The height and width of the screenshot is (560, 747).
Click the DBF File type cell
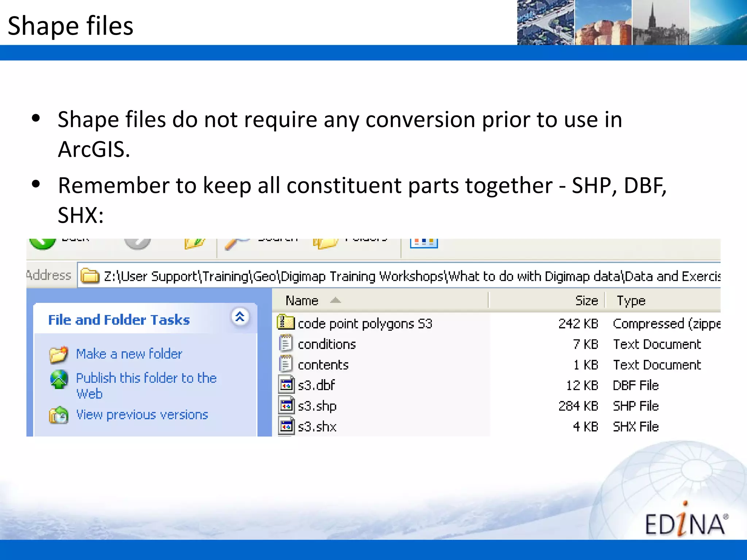click(x=636, y=385)
